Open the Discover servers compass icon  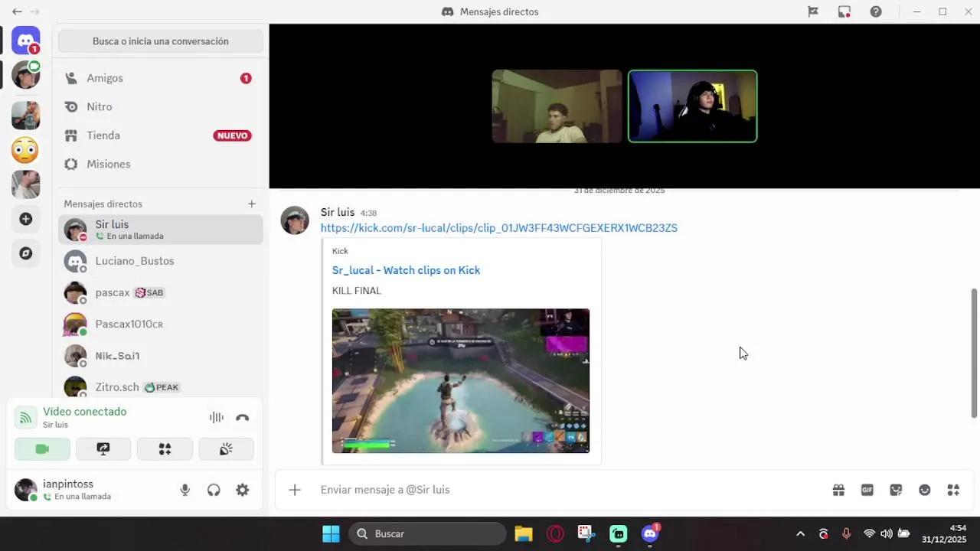point(25,253)
